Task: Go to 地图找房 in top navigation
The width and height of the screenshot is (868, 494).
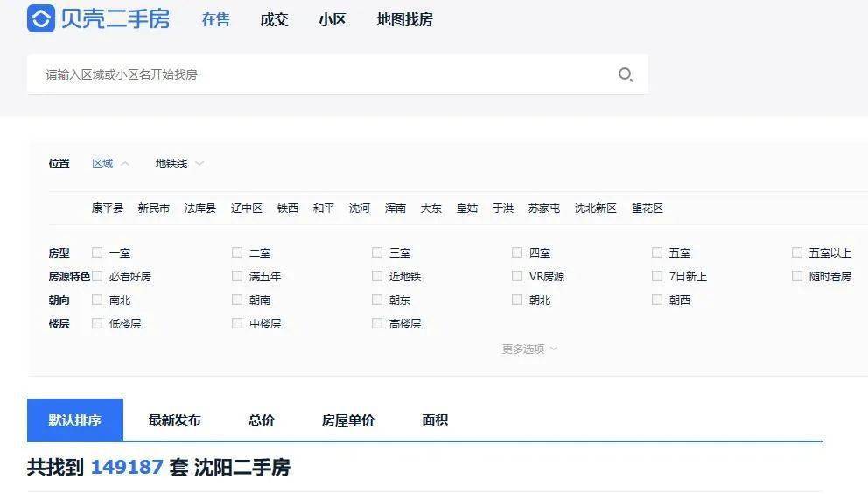Action: tap(404, 19)
